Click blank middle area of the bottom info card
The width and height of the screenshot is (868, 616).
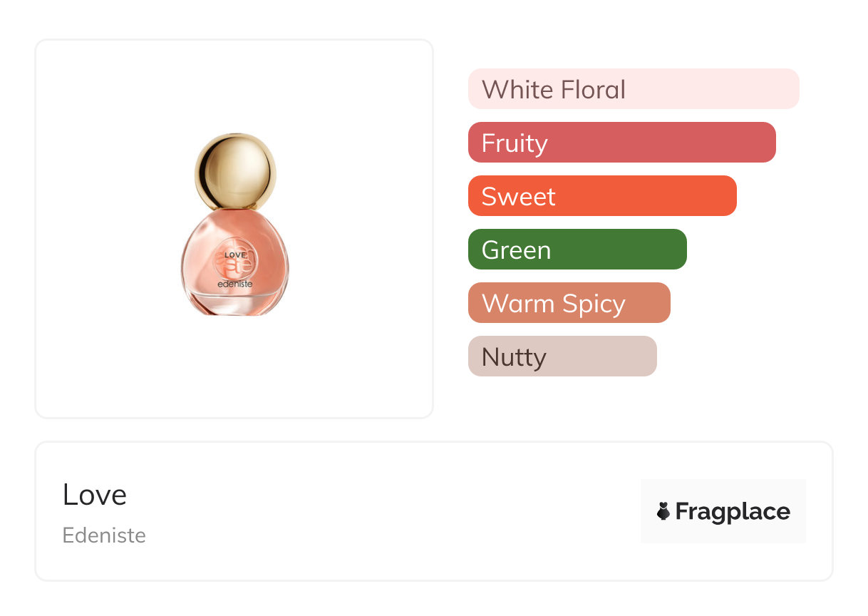pyautogui.click(x=392, y=511)
